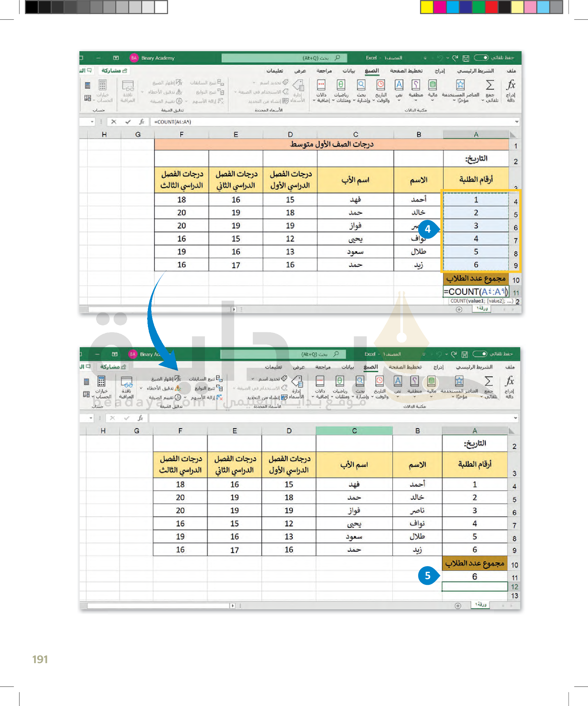Click Share button in top window
The width and height of the screenshot is (588, 706).
click(114, 70)
